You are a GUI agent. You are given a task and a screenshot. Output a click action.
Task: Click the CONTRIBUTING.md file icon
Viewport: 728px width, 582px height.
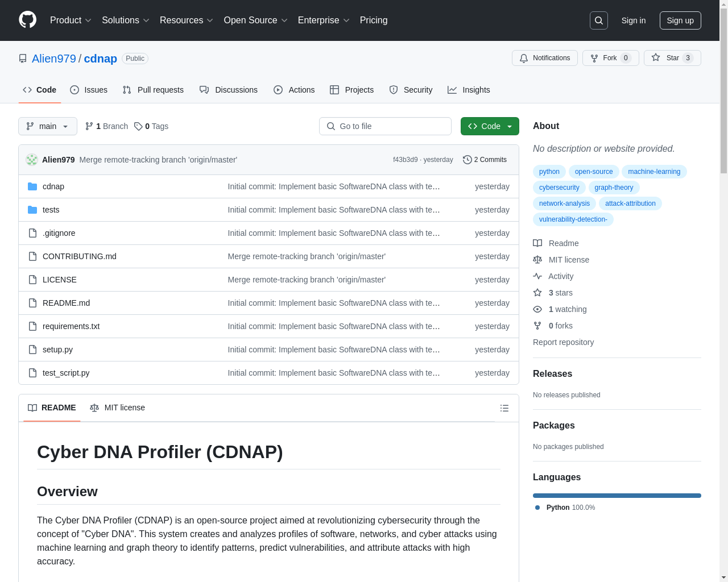pyautogui.click(x=32, y=256)
